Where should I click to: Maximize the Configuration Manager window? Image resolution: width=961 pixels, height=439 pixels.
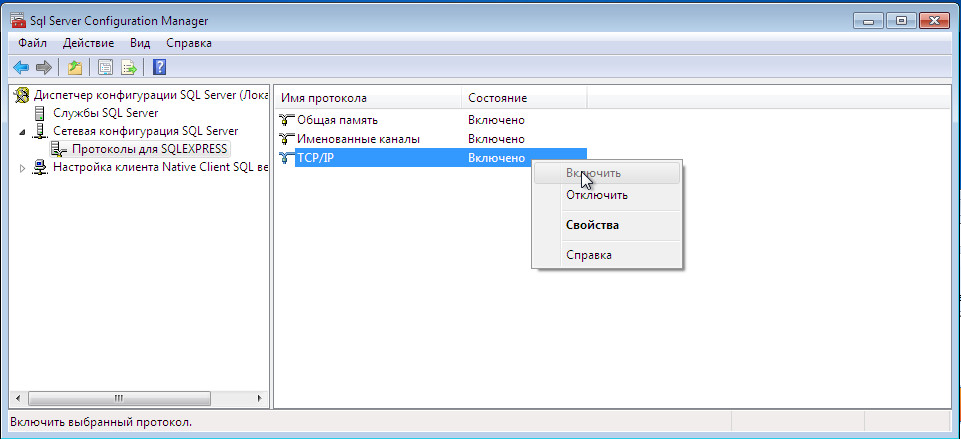click(901, 20)
